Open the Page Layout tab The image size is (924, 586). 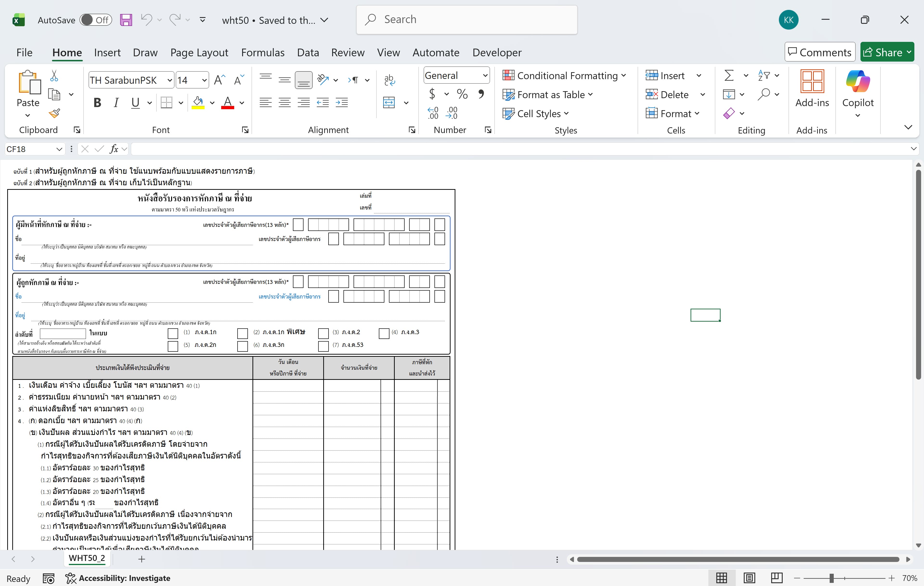coord(199,52)
